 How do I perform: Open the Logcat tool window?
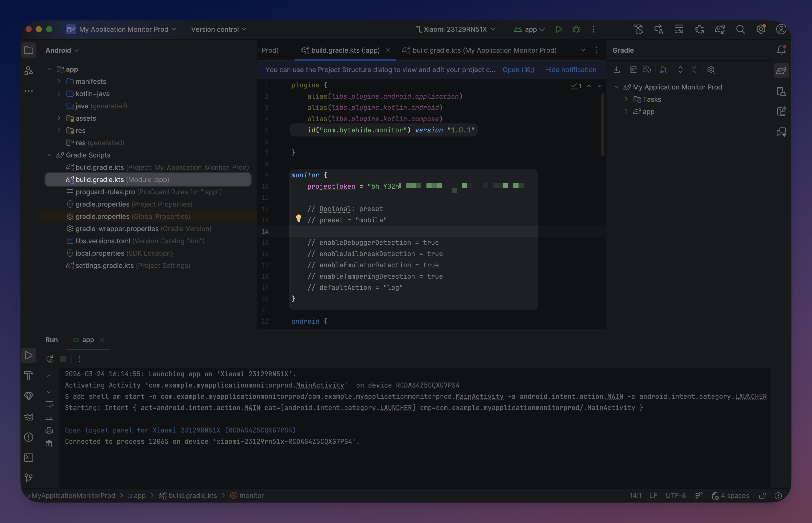pyautogui.click(x=29, y=417)
